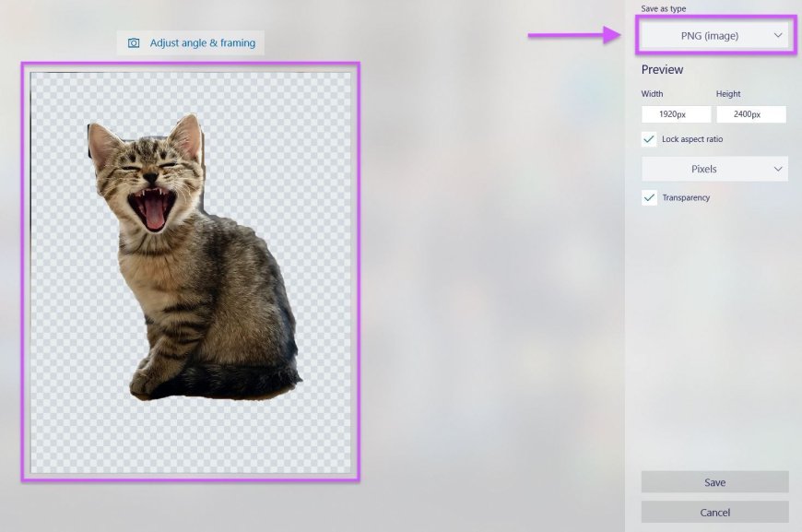Click the Preview section heading

coord(662,69)
